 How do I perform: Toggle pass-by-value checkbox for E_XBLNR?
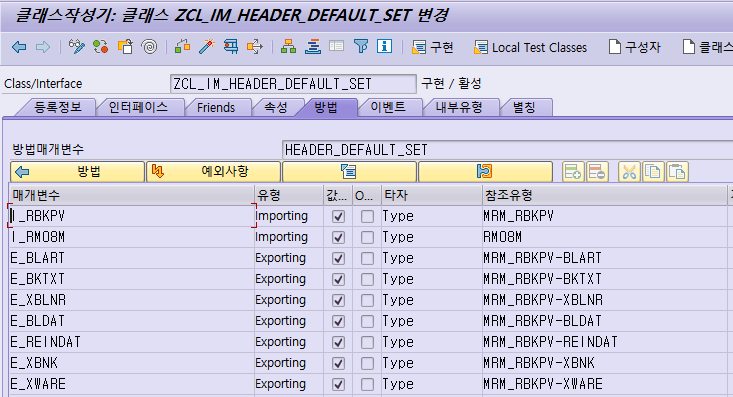pos(338,300)
